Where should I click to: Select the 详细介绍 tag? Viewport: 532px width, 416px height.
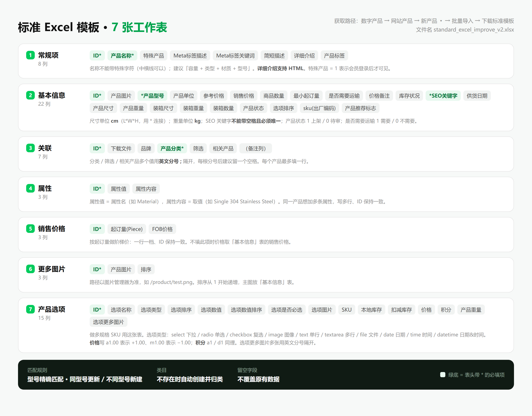pos(304,56)
